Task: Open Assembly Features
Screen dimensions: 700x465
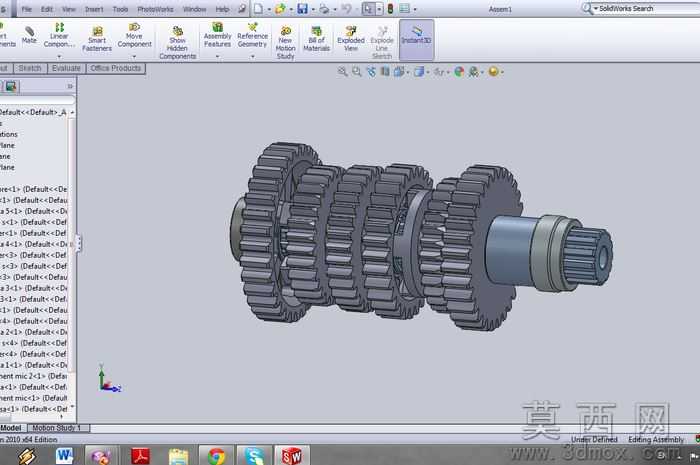Action: pos(217,35)
